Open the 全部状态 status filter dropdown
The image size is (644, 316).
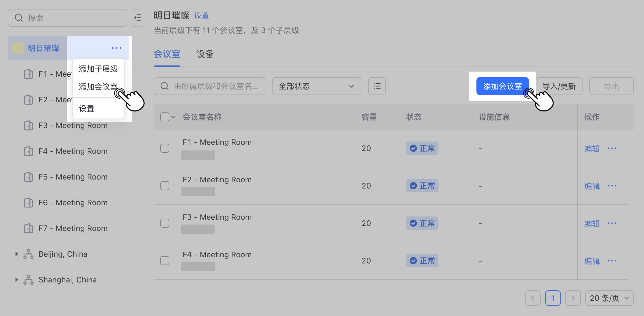point(316,86)
